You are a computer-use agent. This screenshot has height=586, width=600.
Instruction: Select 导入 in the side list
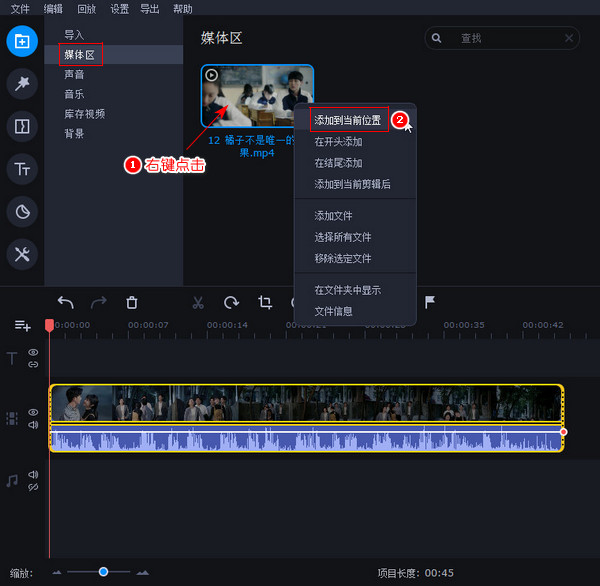coord(114,35)
